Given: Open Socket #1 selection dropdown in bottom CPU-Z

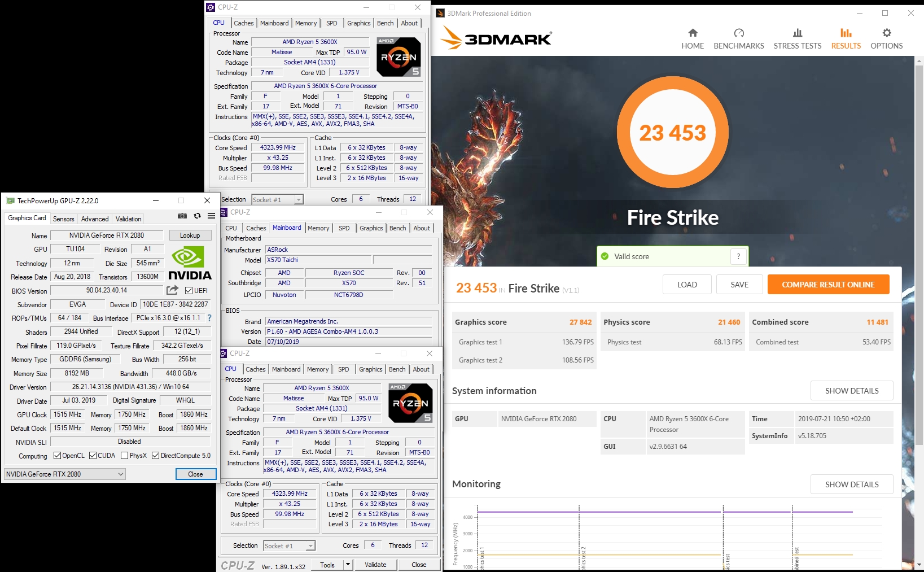Looking at the screenshot, I should pos(289,546).
